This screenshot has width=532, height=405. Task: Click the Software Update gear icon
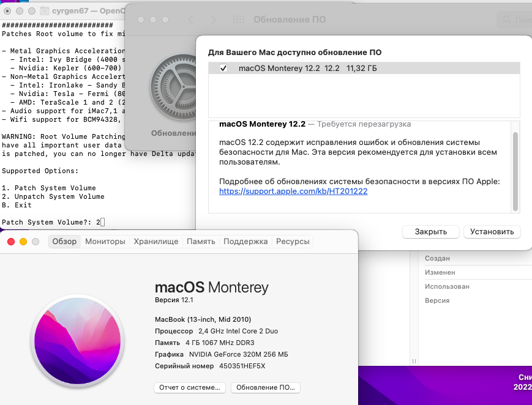[173, 87]
